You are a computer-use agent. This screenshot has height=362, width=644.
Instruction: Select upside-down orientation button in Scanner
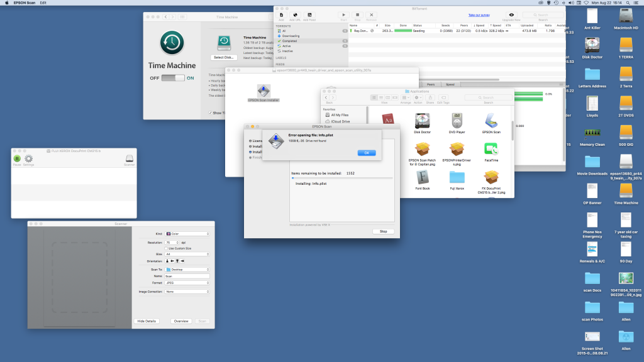(x=177, y=261)
